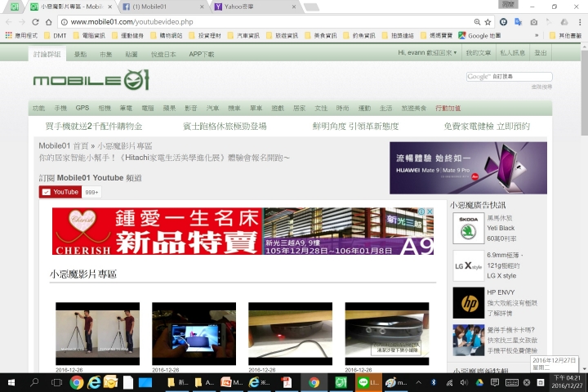The width and height of the screenshot is (588, 392).
Task: Open the 我的文章 link
Action: (478, 53)
